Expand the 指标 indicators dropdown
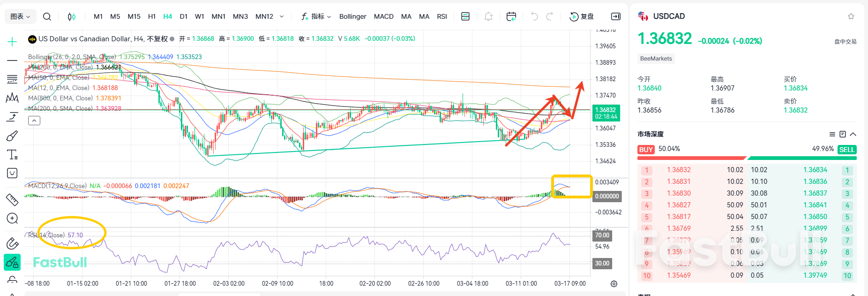Screen dimensions: 868x296 [x=316, y=16]
